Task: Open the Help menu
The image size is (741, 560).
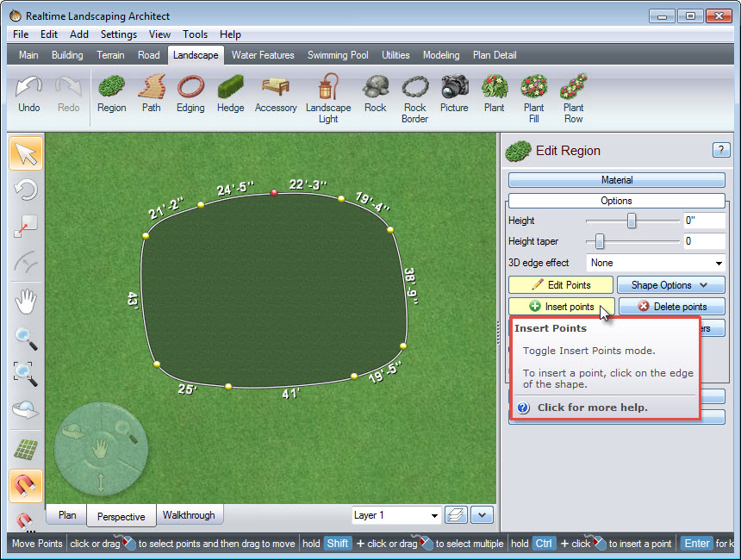Action: coord(230,34)
